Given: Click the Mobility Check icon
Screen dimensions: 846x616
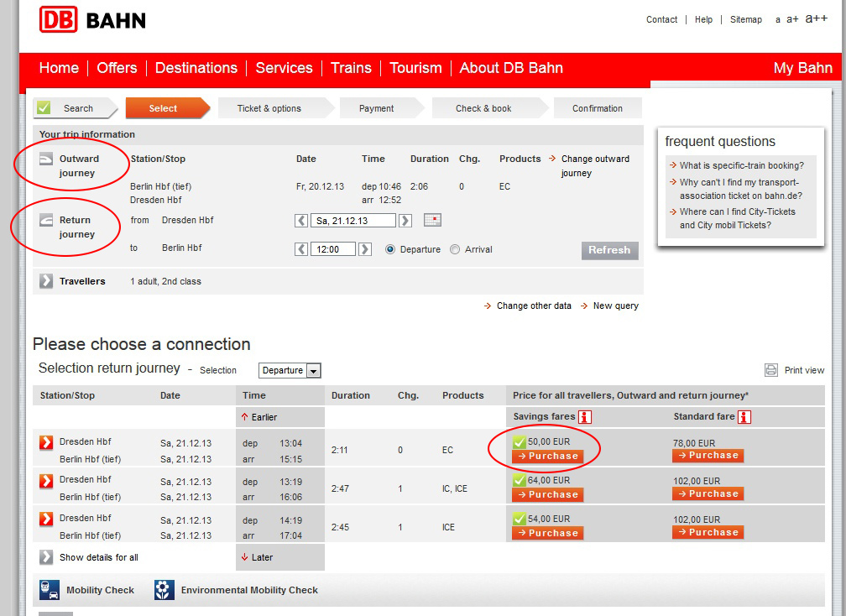Looking at the screenshot, I should (50, 590).
